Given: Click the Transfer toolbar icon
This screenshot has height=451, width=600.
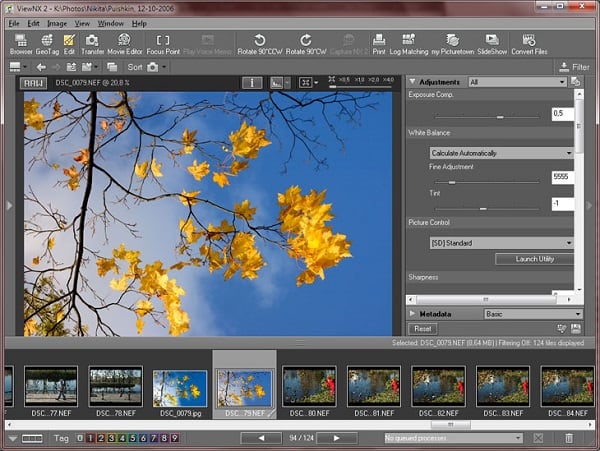Looking at the screenshot, I should click(92, 44).
